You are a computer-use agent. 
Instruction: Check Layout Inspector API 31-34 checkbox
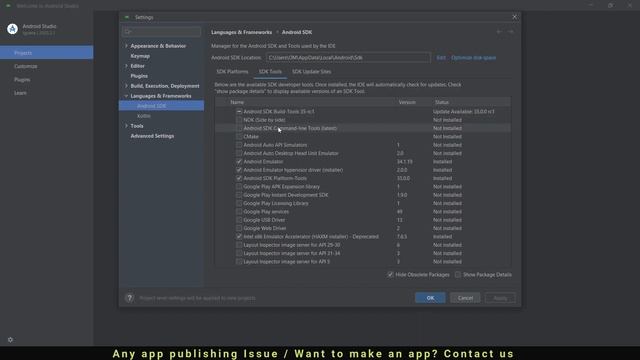pos(239,253)
